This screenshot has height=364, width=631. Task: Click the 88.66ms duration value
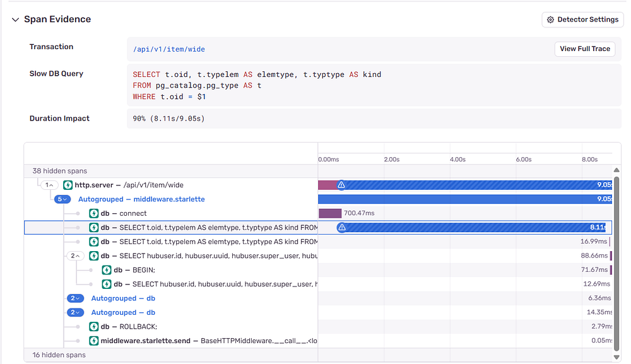pos(594,255)
